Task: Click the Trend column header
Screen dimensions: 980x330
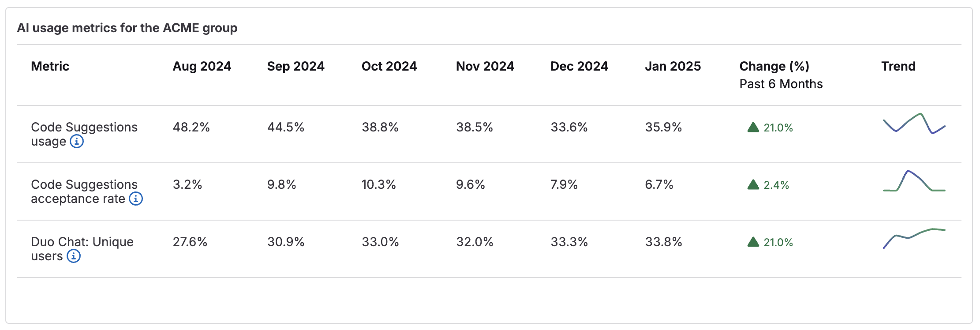Action: tap(898, 67)
